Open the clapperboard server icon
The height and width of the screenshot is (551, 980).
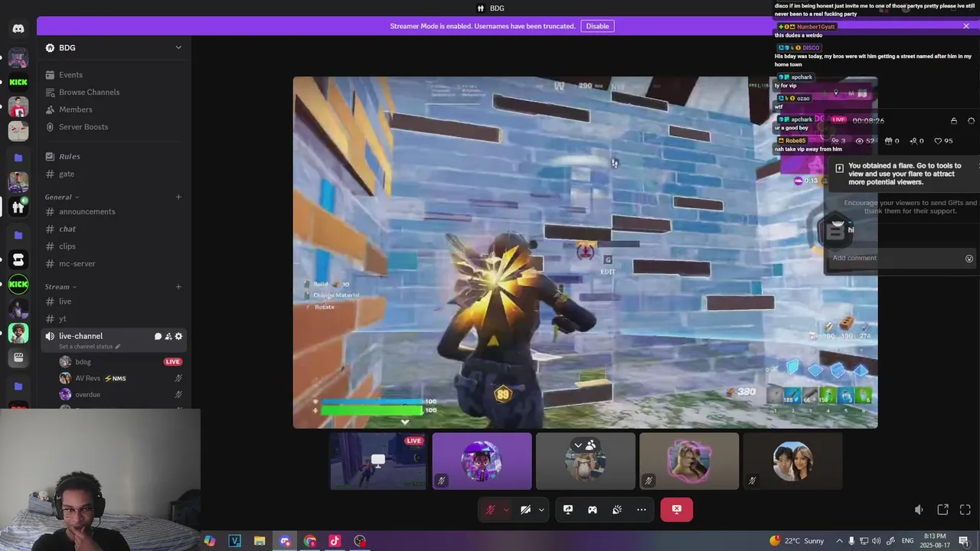pos(18,357)
